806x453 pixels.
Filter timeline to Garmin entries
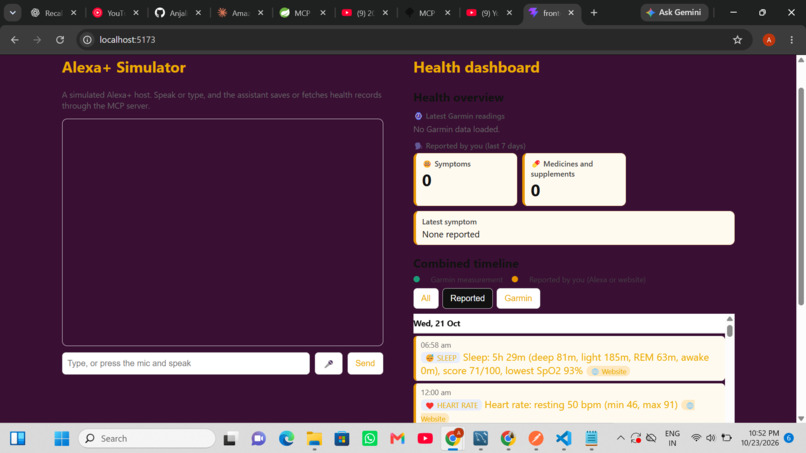[518, 298]
